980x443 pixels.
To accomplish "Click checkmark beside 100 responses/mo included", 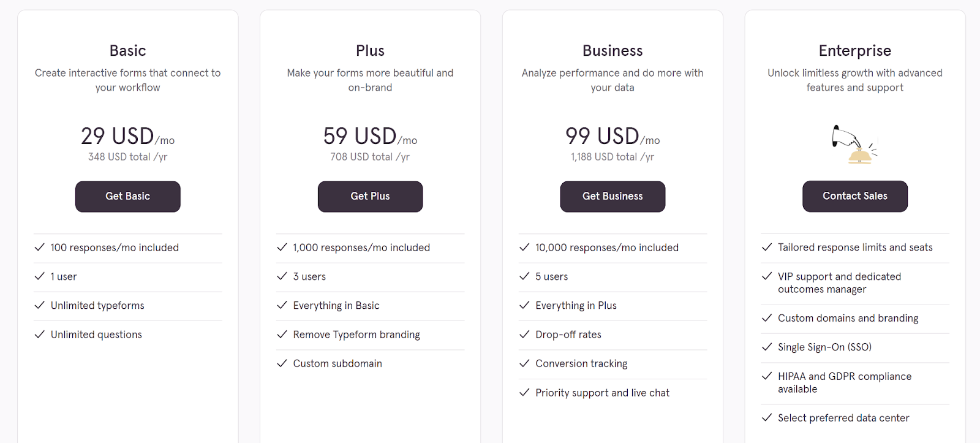I will [40, 248].
